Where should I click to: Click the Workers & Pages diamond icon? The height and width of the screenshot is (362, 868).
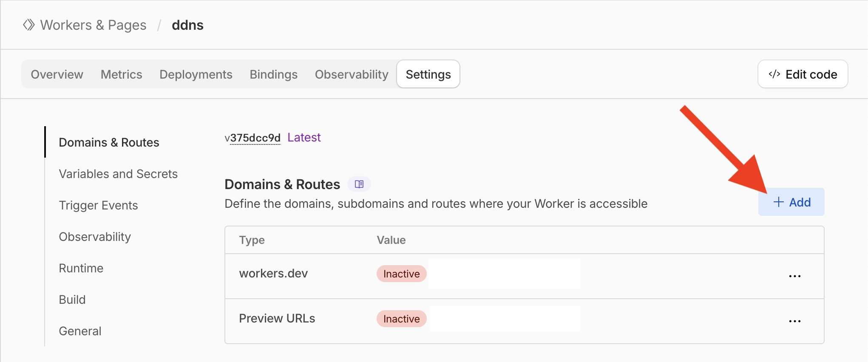tap(28, 25)
